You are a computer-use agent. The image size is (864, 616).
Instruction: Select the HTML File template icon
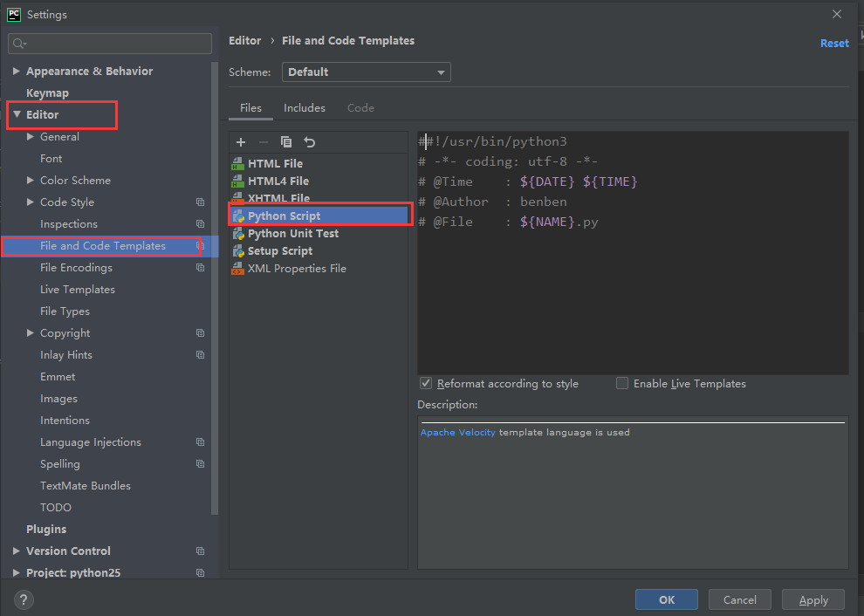coord(237,164)
